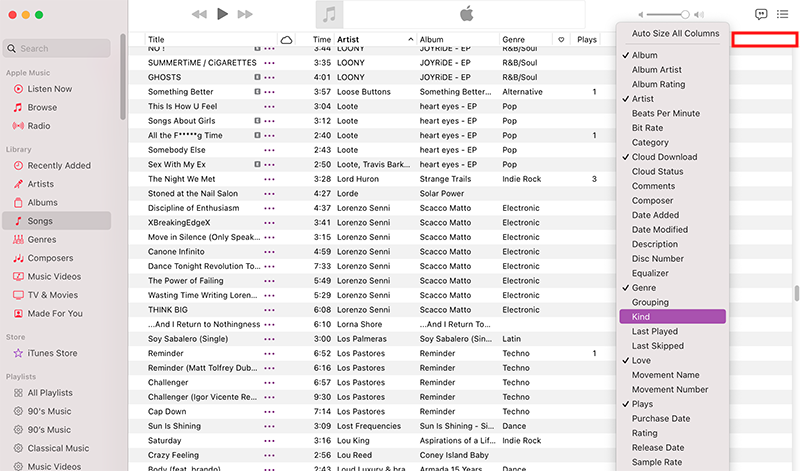Enable Bit Rate column
The image size is (800, 471).
(672, 128)
